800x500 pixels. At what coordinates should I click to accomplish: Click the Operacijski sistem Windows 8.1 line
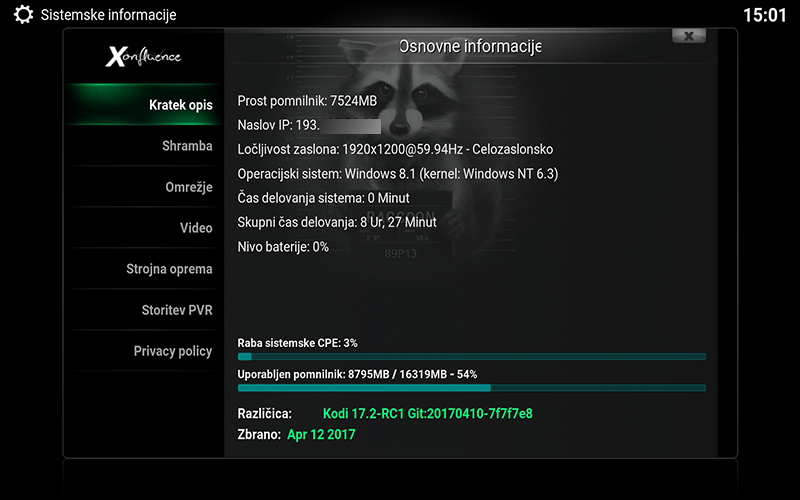click(x=397, y=174)
